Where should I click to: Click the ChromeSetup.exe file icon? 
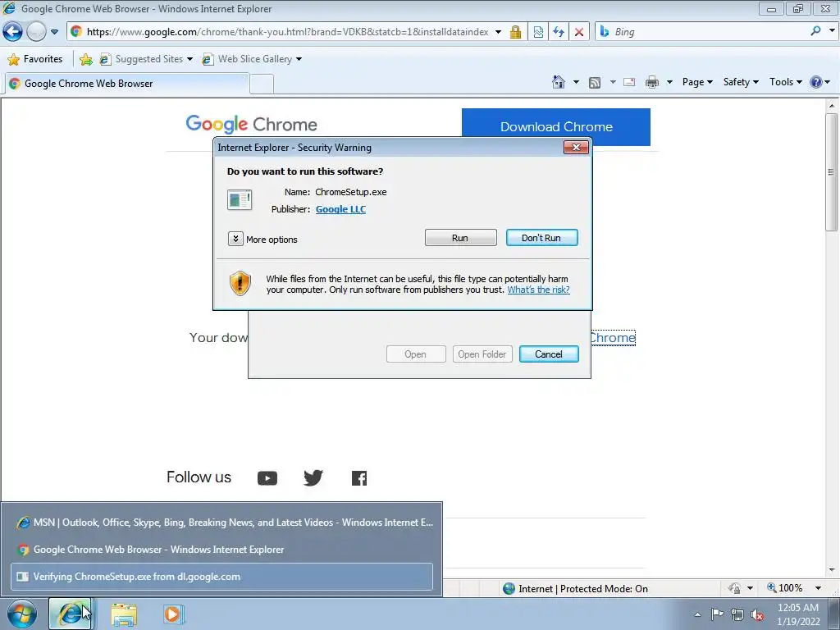pos(240,200)
